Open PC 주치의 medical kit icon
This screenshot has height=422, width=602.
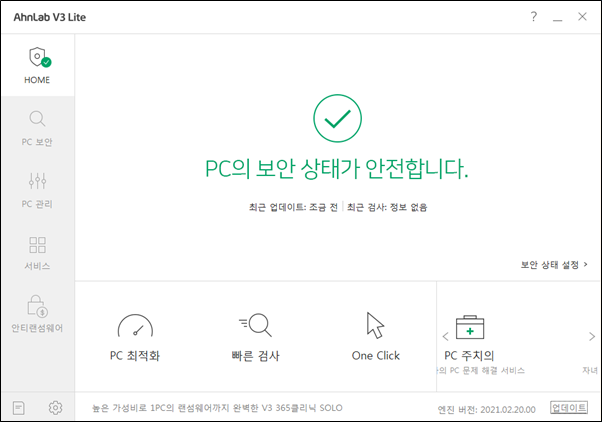pos(470,328)
